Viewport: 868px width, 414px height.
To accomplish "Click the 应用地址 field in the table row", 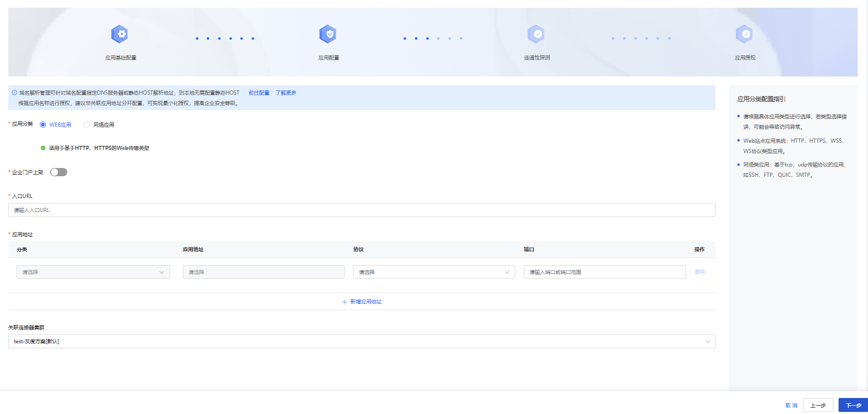I will pyautogui.click(x=263, y=272).
